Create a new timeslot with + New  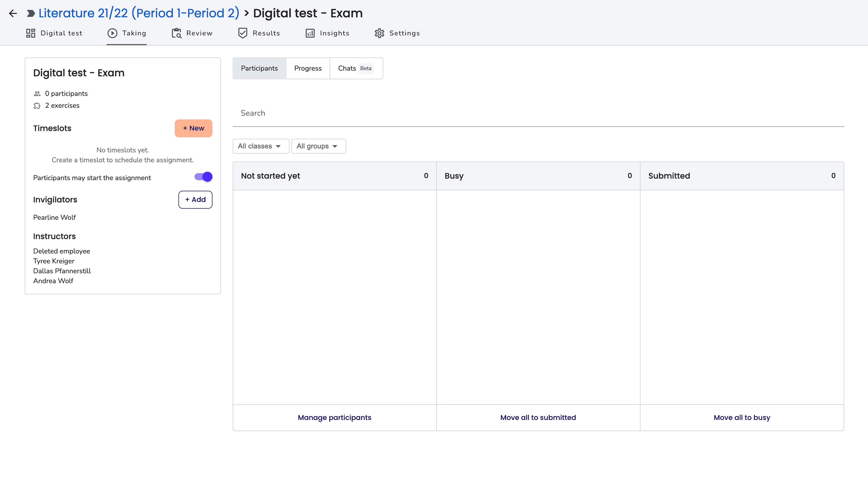[x=193, y=128]
